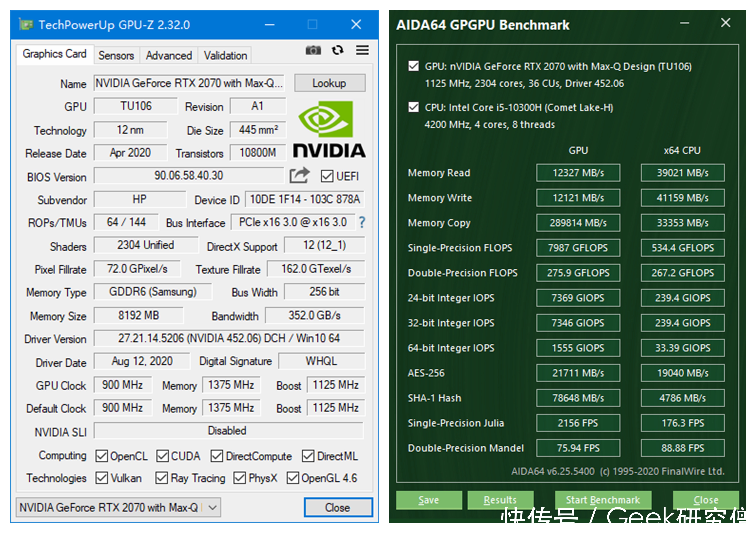The image size is (756, 533).
Task: Switch to the Validation tab
Action: (225, 55)
